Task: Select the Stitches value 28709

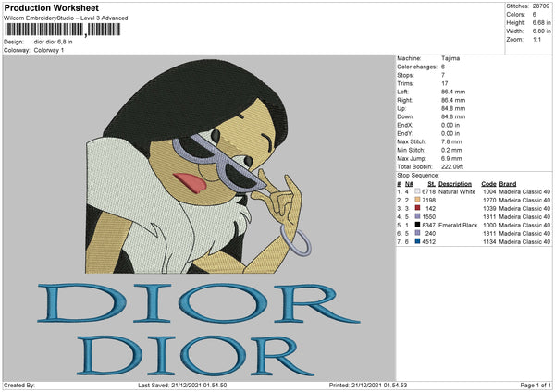Action: (x=541, y=6)
